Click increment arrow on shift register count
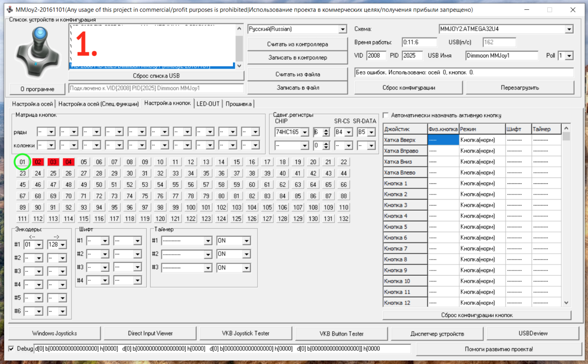The width and height of the screenshot is (588, 364). 326,130
